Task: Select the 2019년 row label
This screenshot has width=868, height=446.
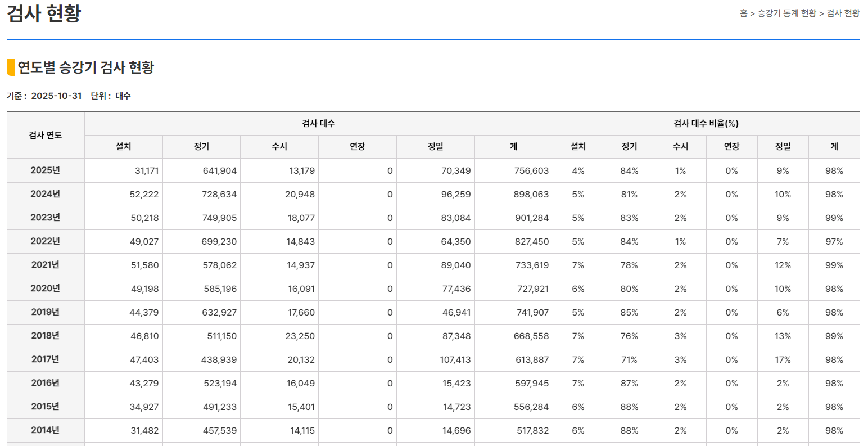Action: [x=46, y=312]
